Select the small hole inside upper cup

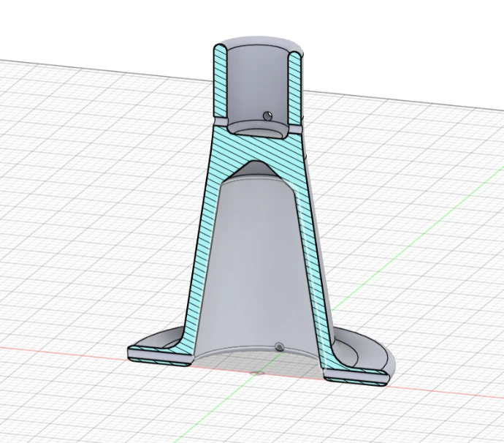pos(269,115)
